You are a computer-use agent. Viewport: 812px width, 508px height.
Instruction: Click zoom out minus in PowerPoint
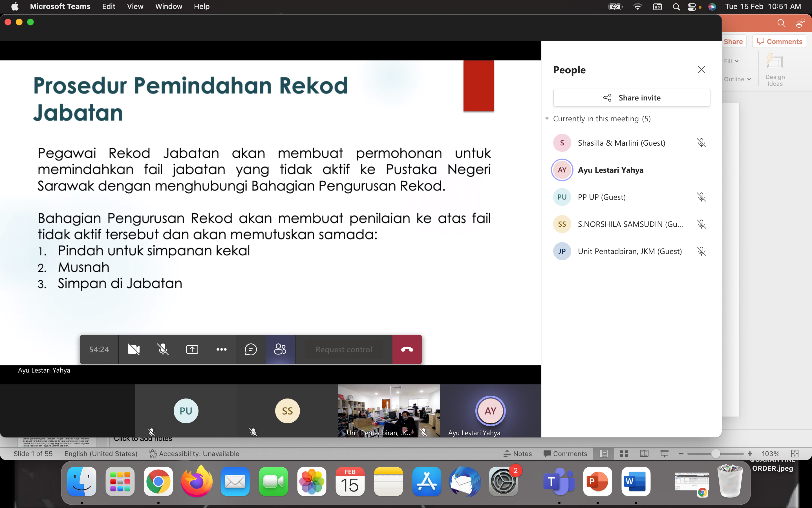pyautogui.click(x=681, y=454)
